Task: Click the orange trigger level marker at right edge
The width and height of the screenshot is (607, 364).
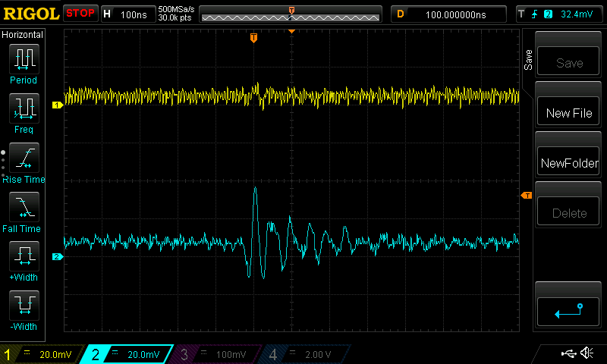Action: pos(527,196)
